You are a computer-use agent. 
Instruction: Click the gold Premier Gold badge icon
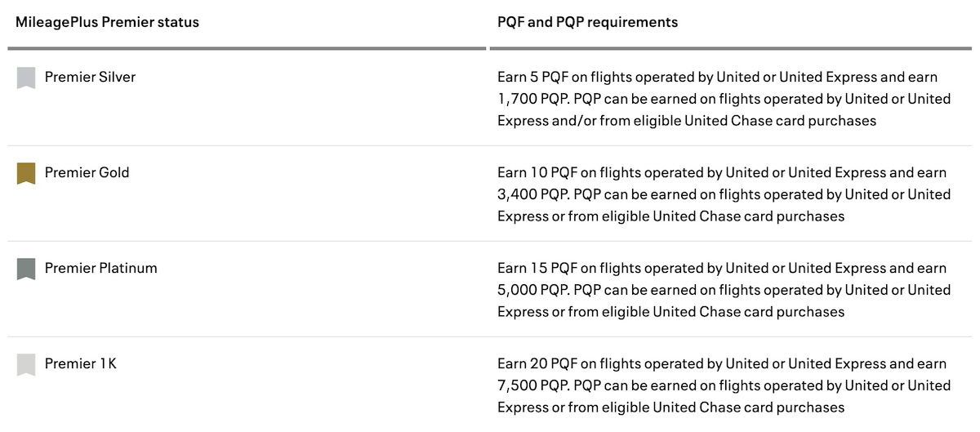(26, 173)
